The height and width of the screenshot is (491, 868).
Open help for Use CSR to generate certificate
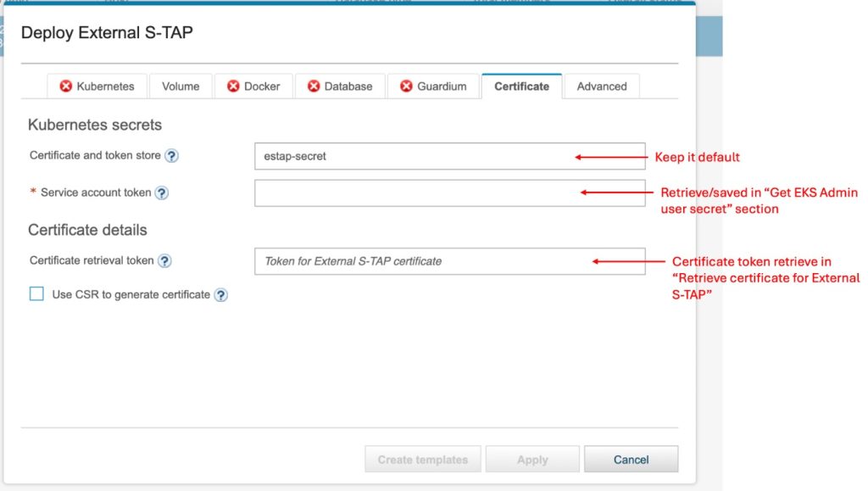221,295
